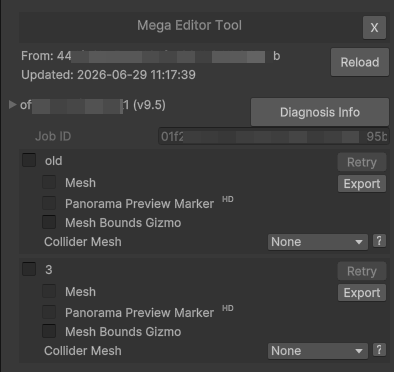The width and height of the screenshot is (394, 372).
Task: Enable Mesh Bounds Gizmo under 'old'
Action: (x=49, y=222)
